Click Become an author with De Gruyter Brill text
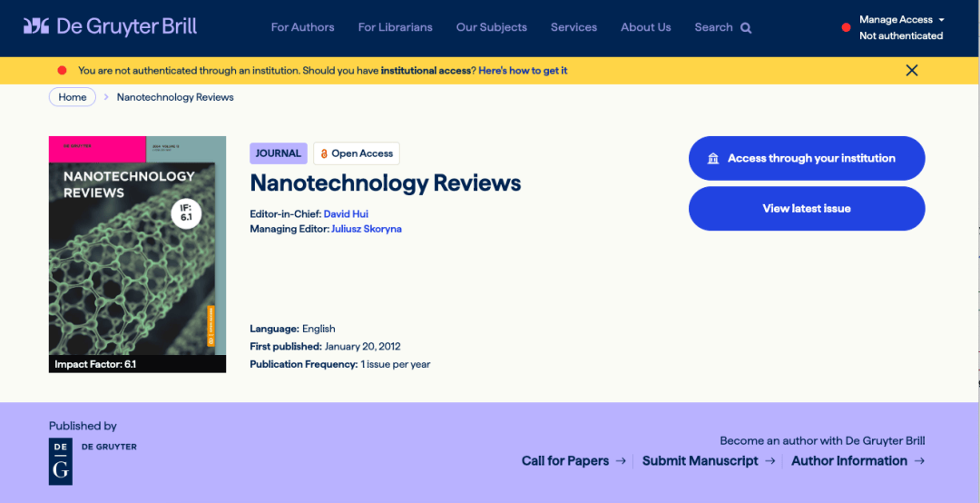980x503 pixels. pyautogui.click(x=822, y=441)
